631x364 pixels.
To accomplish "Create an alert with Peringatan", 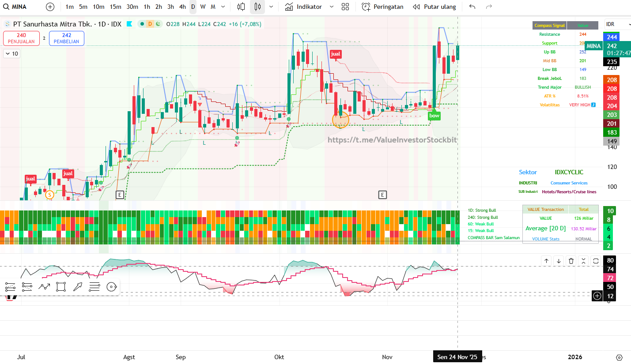I will (x=382, y=7).
